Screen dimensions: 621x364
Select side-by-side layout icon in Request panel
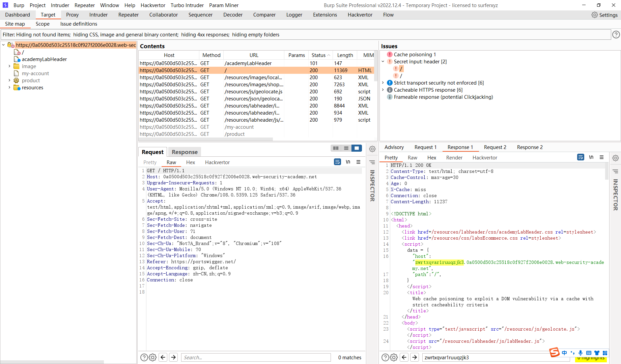coord(336,148)
